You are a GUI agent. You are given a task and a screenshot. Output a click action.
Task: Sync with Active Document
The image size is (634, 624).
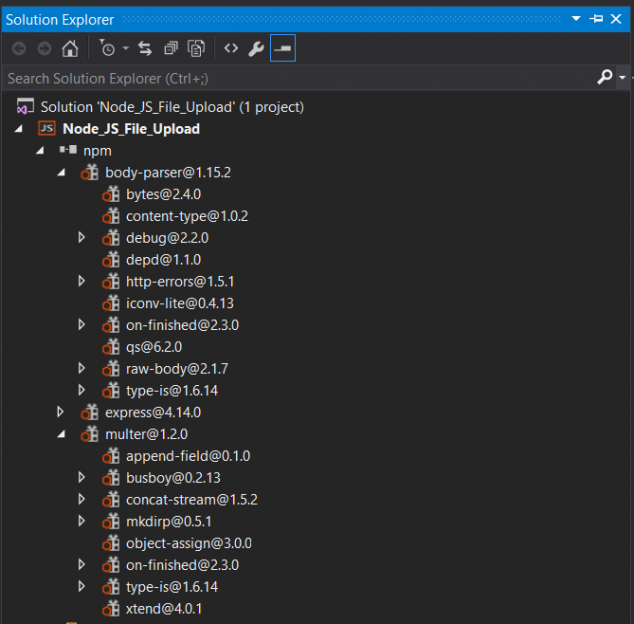point(145,49)
